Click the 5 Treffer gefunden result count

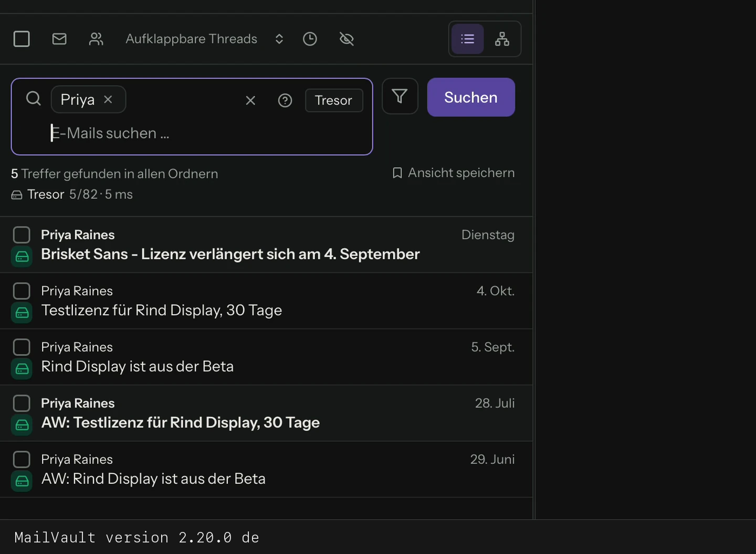(114, 174)
